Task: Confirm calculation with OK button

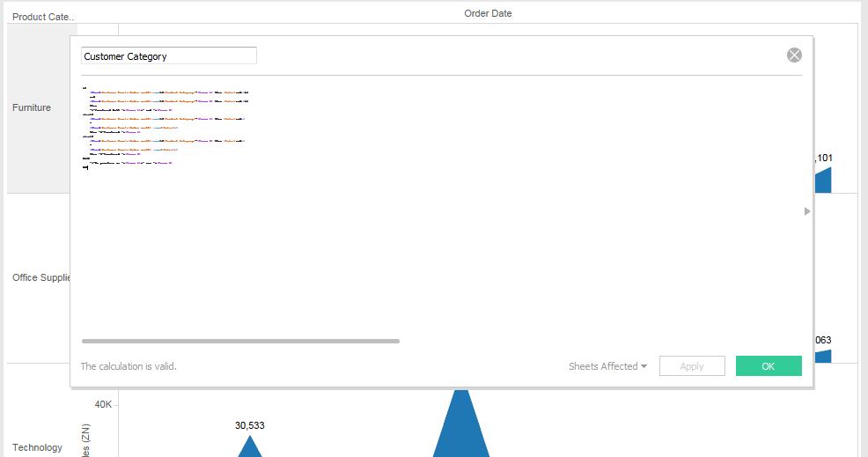Action: coord(769,366)
